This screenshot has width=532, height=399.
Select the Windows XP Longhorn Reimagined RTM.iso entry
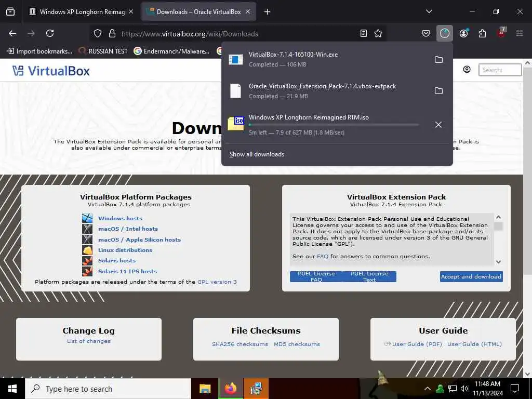(x=326, y=125)
